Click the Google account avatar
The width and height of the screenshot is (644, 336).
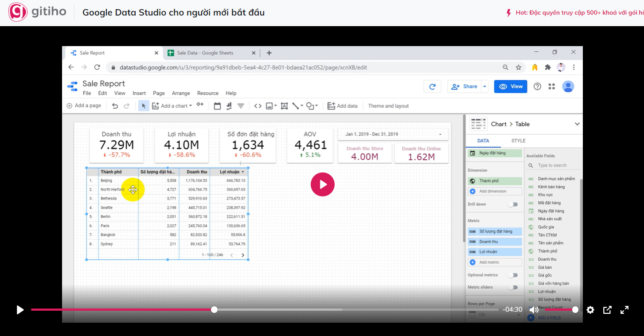568,86
